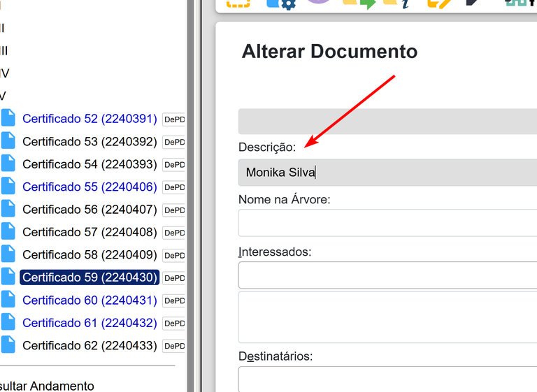
Task: Click the document icon beside Certificado 53
Action: coord(8,140)
